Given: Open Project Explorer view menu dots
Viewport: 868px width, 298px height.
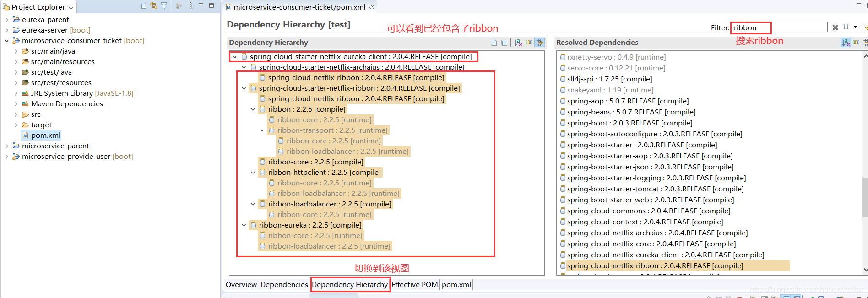Looking at the screenshot, I should [x=190, y=6].
